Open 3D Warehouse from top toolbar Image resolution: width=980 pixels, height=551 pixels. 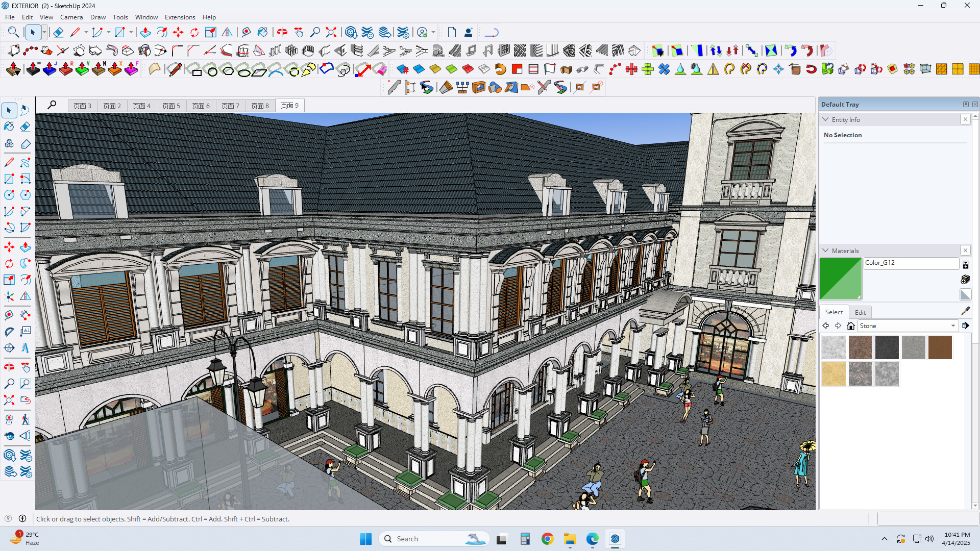[x=351, y=33]
